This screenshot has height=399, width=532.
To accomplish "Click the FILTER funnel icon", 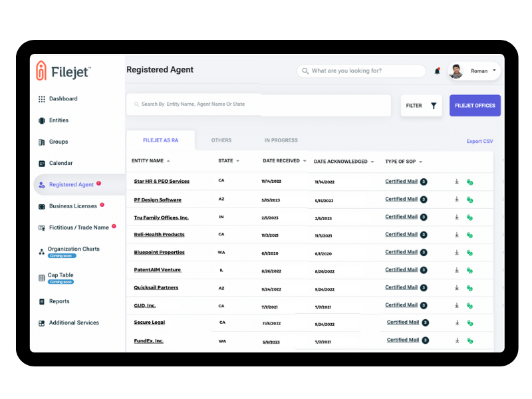I will coord(434,106).
